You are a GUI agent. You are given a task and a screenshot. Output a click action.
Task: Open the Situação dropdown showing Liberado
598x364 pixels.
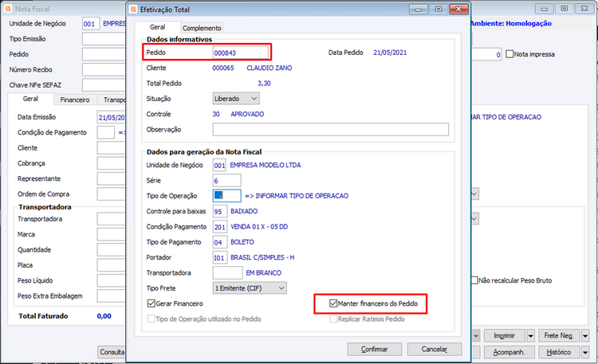coord(236,99)
